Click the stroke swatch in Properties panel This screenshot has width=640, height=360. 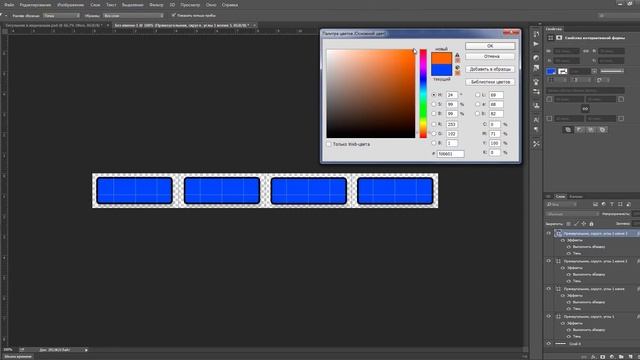tap(562, 71)
